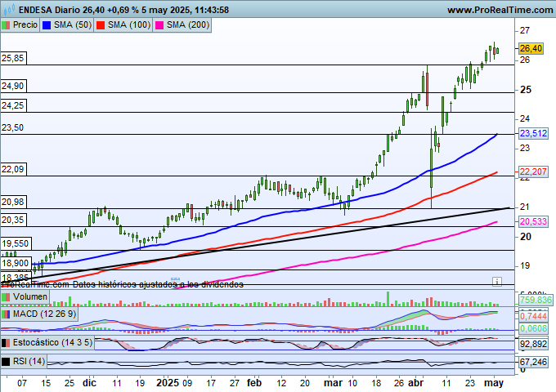Click the info icon above the volume panel
The height and width of the screenshot is (392, 556).
point(497,282)
